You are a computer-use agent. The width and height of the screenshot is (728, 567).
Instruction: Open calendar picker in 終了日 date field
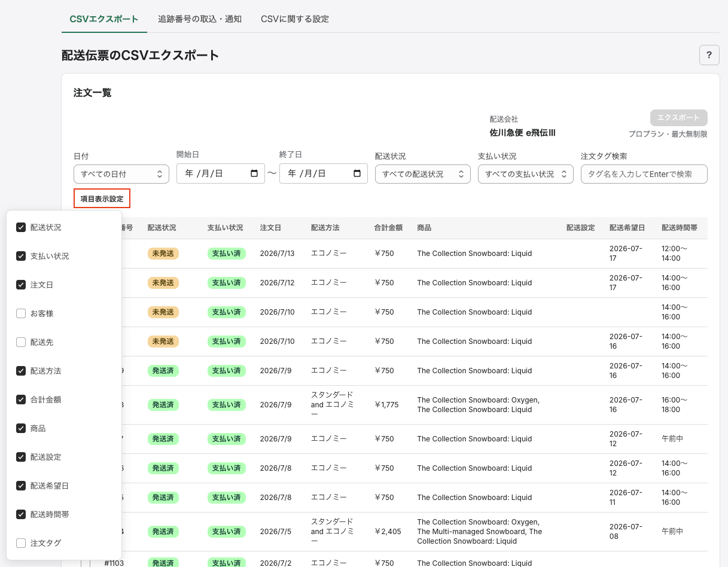(x=357, y=173)
